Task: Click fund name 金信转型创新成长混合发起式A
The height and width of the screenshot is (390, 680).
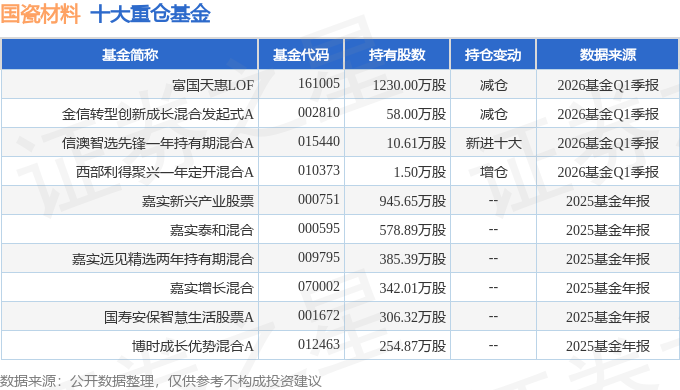Action: point(158,114)
